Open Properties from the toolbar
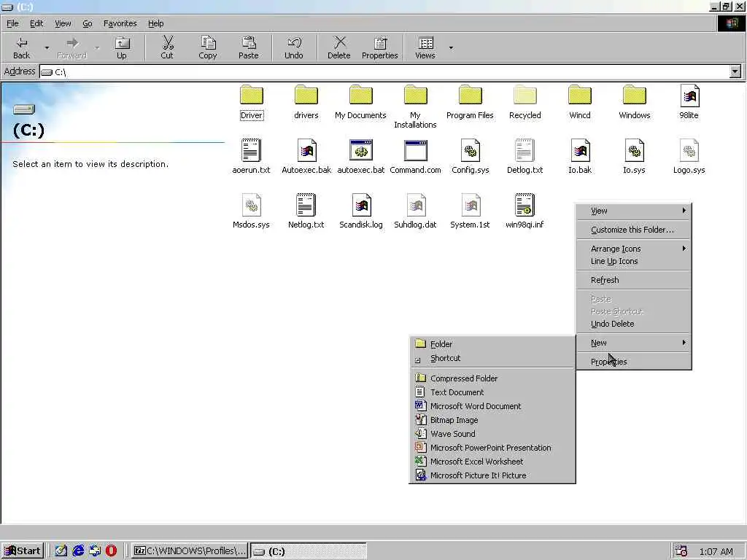This screenshot has width=747, height=560. click(x=379, y=47)
